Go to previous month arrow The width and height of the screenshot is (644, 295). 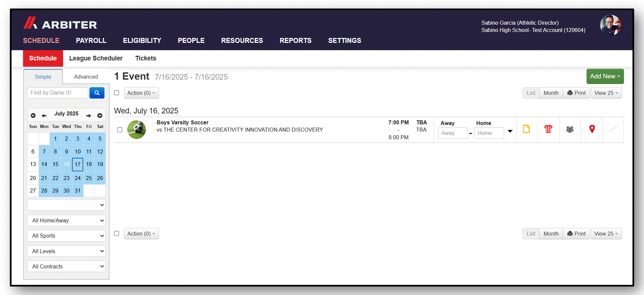click(44, 116)
